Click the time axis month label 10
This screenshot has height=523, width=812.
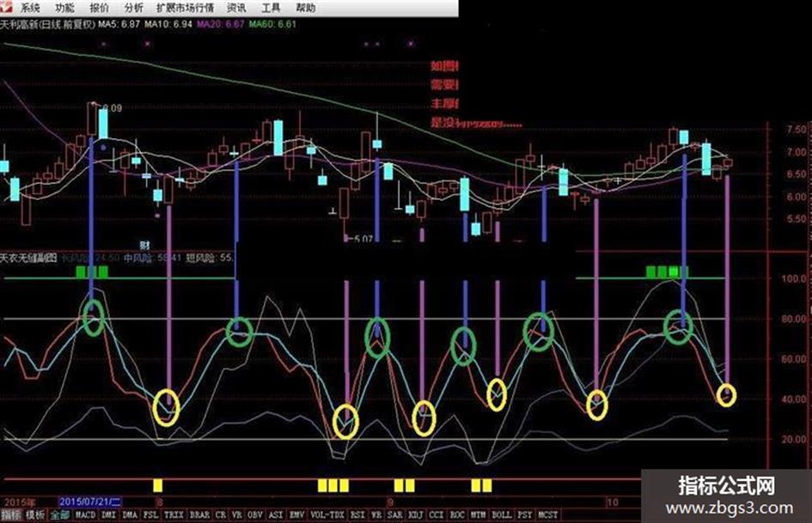(613, 502)
